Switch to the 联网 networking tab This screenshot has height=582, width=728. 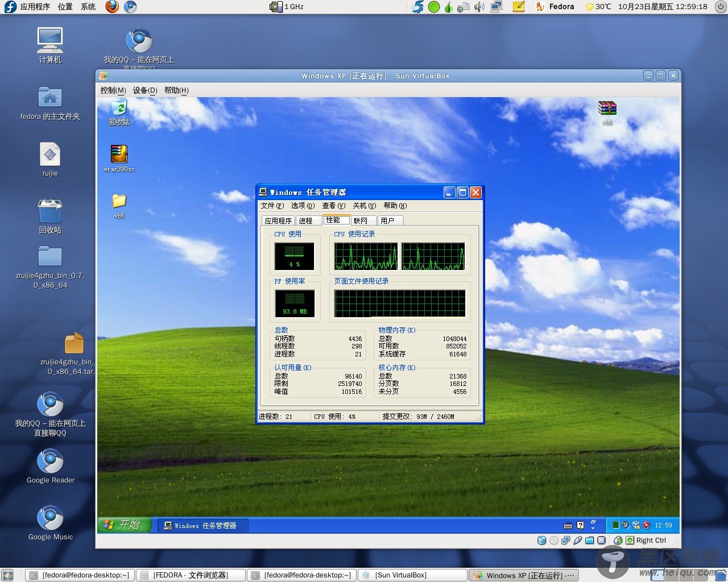pyautogui.click(x=363, y=221)
